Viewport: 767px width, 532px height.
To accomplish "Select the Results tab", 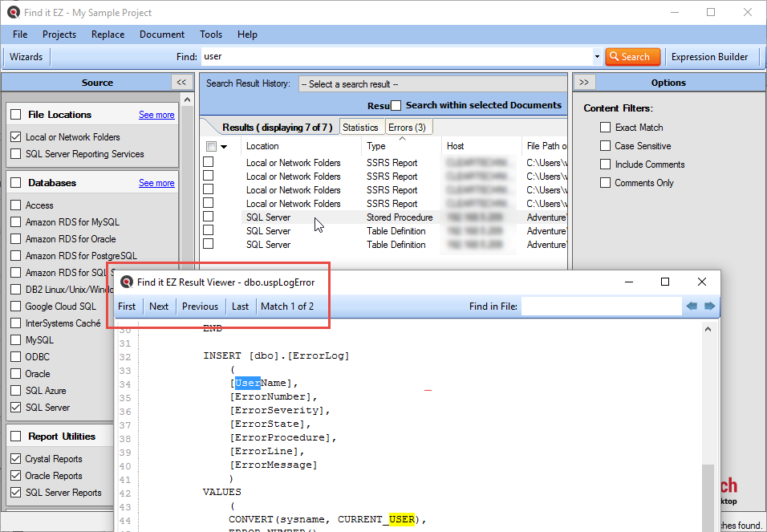I will click(x=277, y=128).
